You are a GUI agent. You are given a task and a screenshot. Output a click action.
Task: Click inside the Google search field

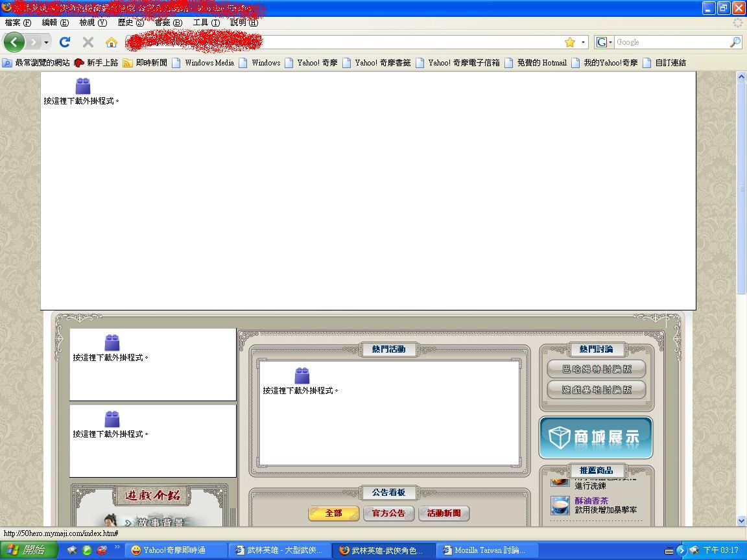point(672,42)
